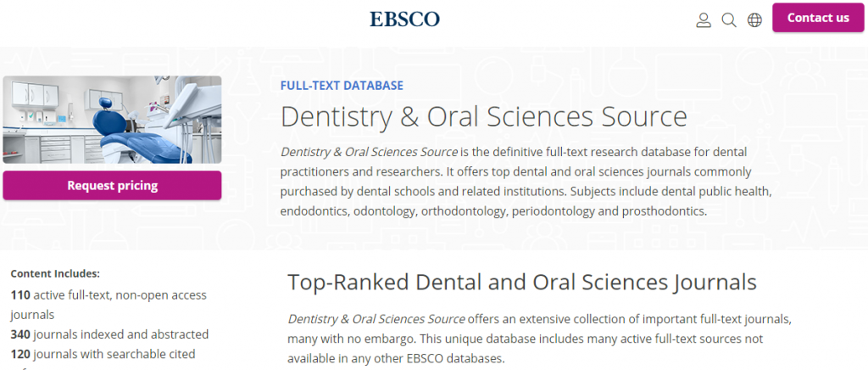The height and width of the screenshot is (370, 868).
Task: Click the bold number 110
Action: point(20,294)
